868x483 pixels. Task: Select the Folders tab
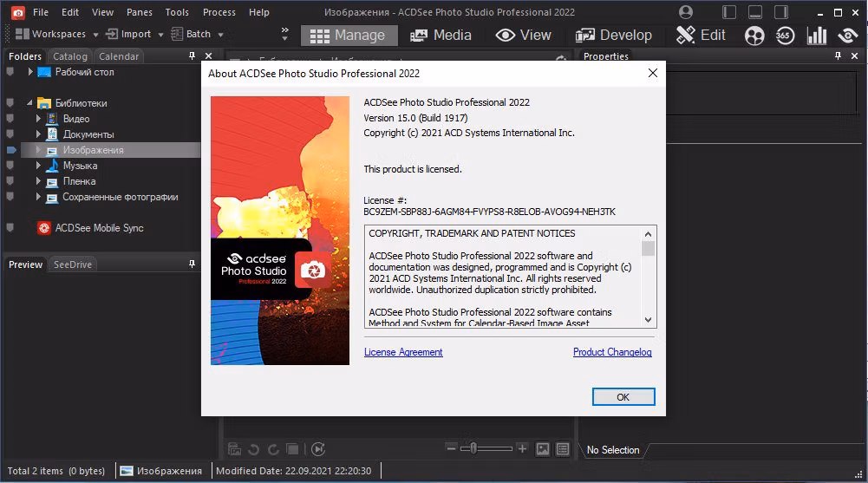coord(25,56)
